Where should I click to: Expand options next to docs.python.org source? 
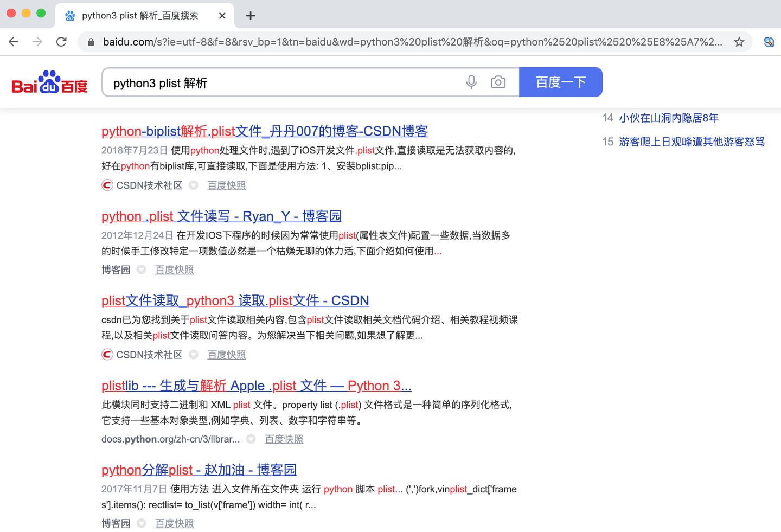coord(251,439)
